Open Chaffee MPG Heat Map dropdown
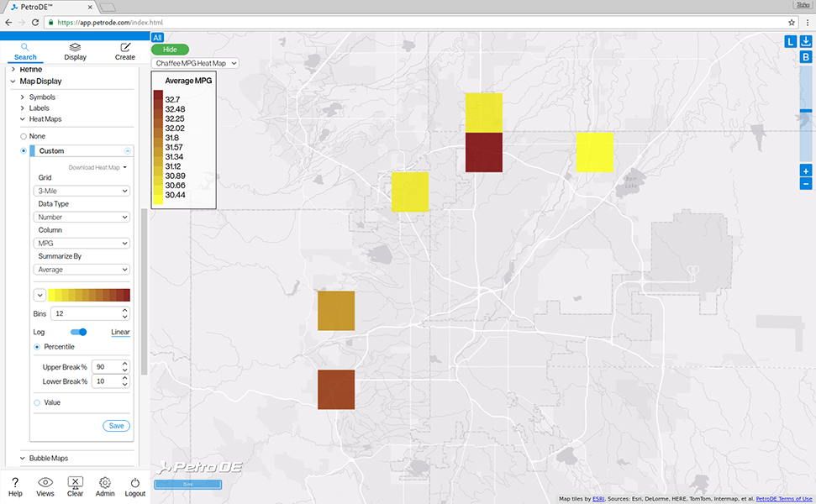816x504 pixels. click(195, 63)
